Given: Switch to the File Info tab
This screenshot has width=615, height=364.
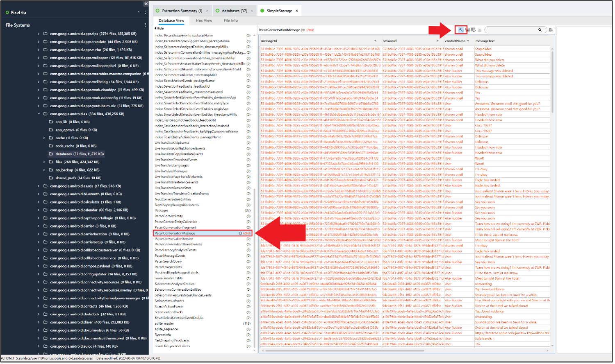Looking at the screenshot, I should [230, 20].
